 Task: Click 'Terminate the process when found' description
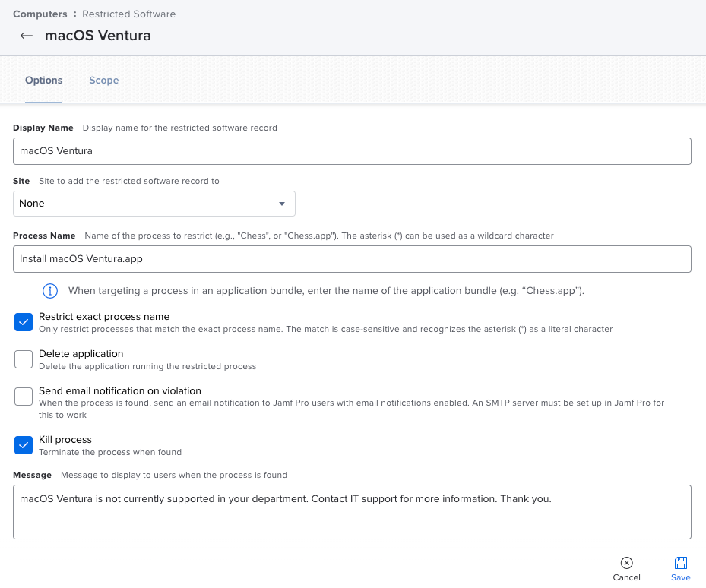tap(110, 452)
